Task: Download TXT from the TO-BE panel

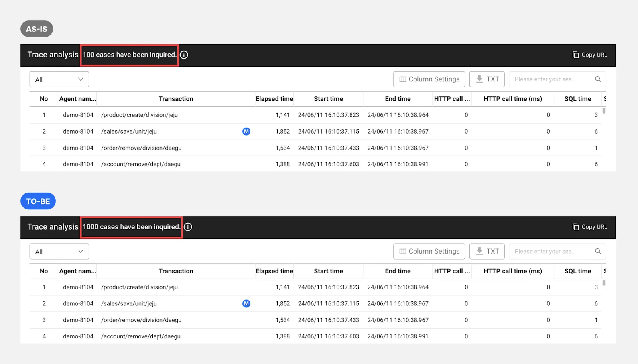Action: pyautogui.click(x=487, y=252)
